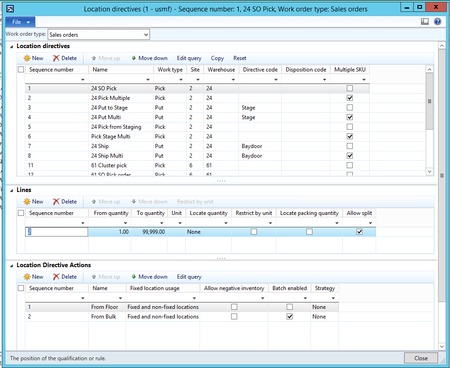Toggle Multiple SKU for 24 Ship row

[x=349, y=146]
